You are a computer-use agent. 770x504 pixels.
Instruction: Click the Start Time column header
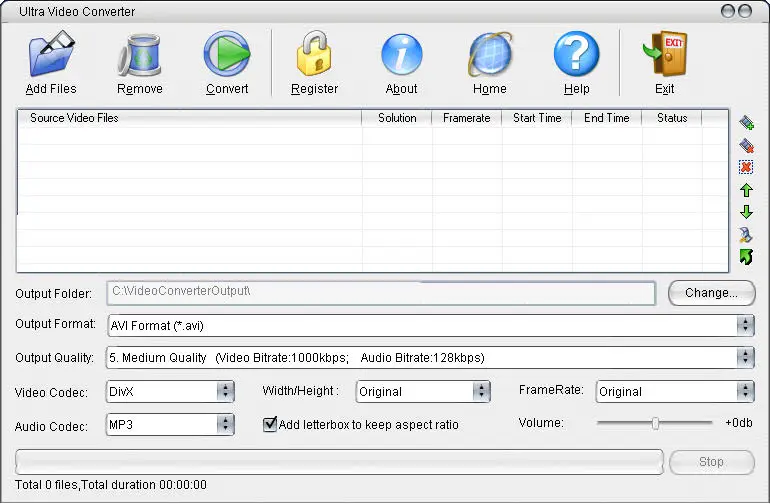537,118
